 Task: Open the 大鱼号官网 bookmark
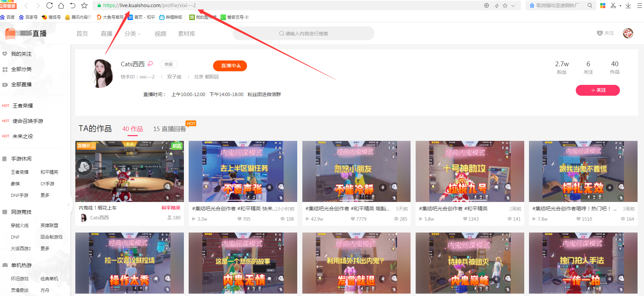(110, 17)
